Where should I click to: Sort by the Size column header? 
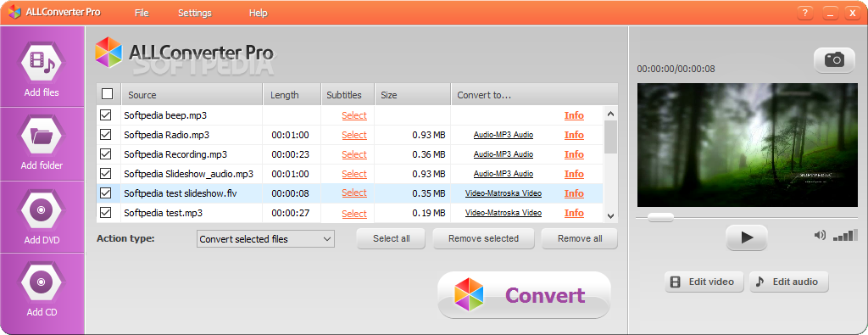click(413, 95)
